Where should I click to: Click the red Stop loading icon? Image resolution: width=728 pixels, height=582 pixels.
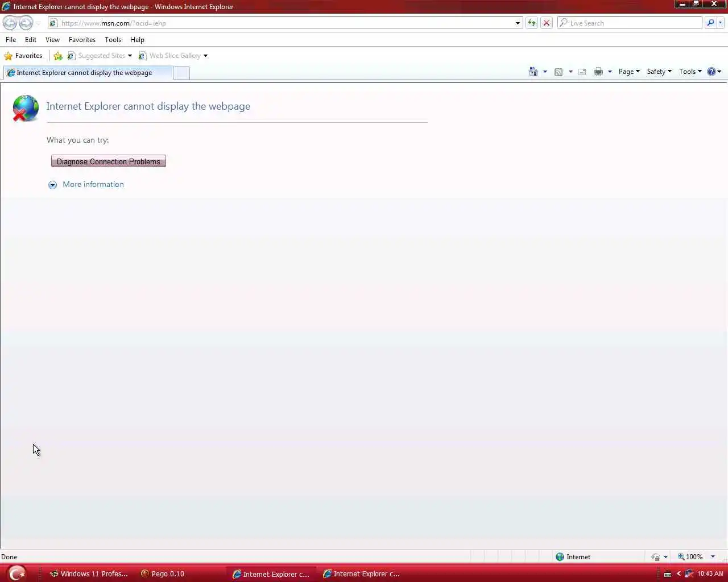click(547, 23)
